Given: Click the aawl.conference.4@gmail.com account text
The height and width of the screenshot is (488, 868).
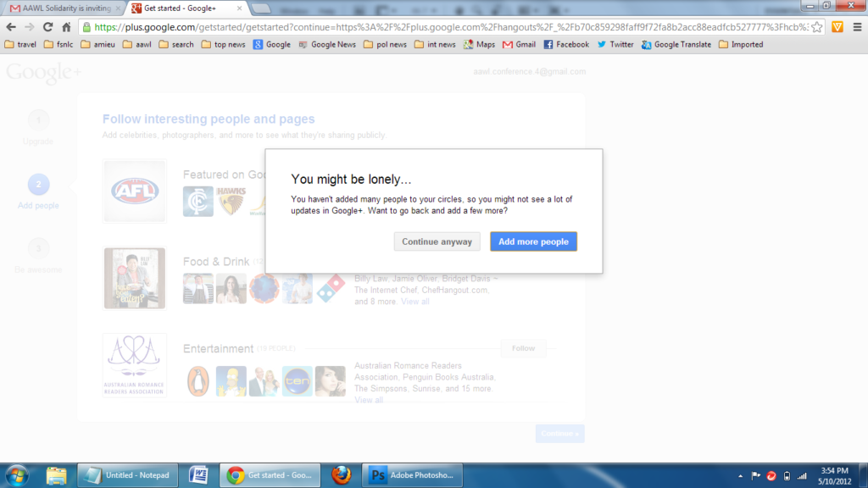Looking at the screenshot, I should point(529,71).
